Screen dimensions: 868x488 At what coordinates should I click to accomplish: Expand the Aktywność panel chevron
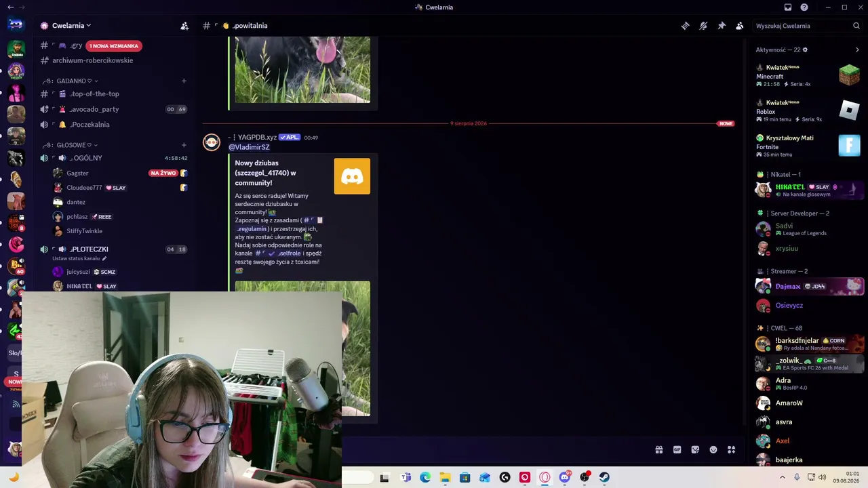tap(857, 49)
